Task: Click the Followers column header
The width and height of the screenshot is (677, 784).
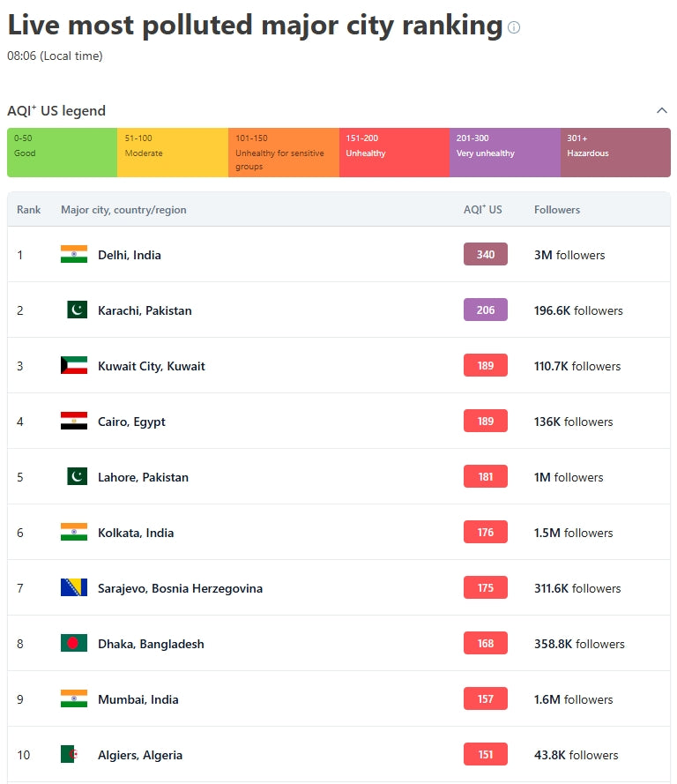Action: [557, 210]
